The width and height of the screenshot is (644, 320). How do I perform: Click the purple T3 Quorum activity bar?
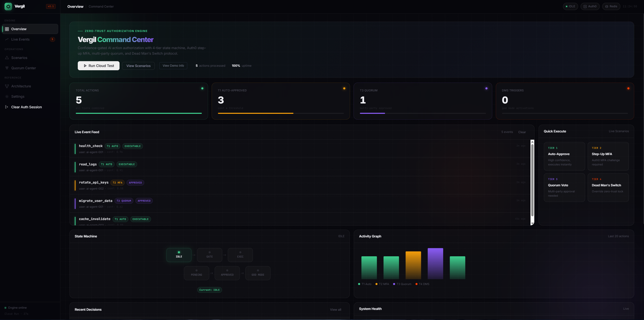pyautogui.click(x=435, y=264)
